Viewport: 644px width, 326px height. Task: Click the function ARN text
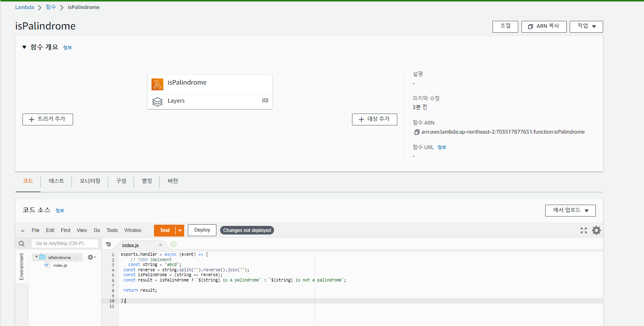click(x=503, y=132)
